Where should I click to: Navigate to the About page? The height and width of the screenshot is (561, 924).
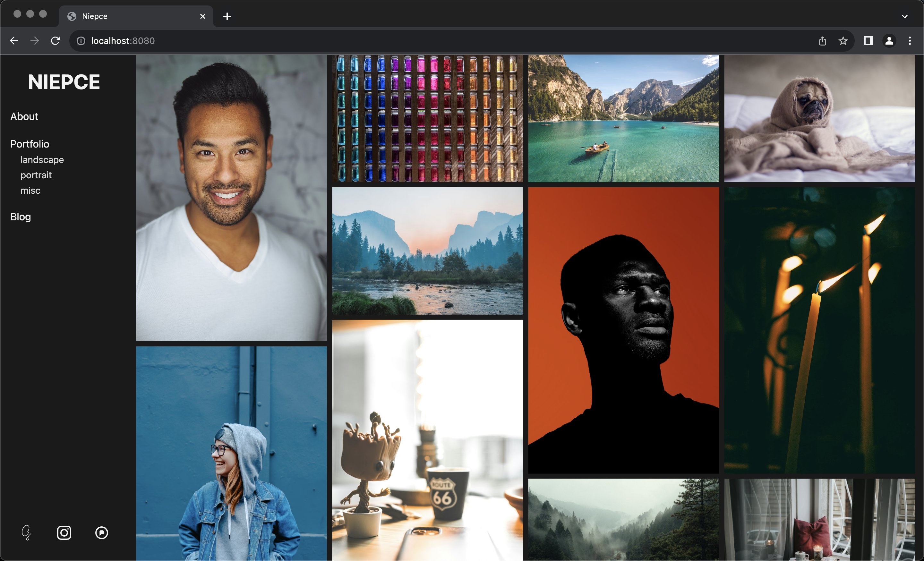pyautogui.click(x=24, y=117)
